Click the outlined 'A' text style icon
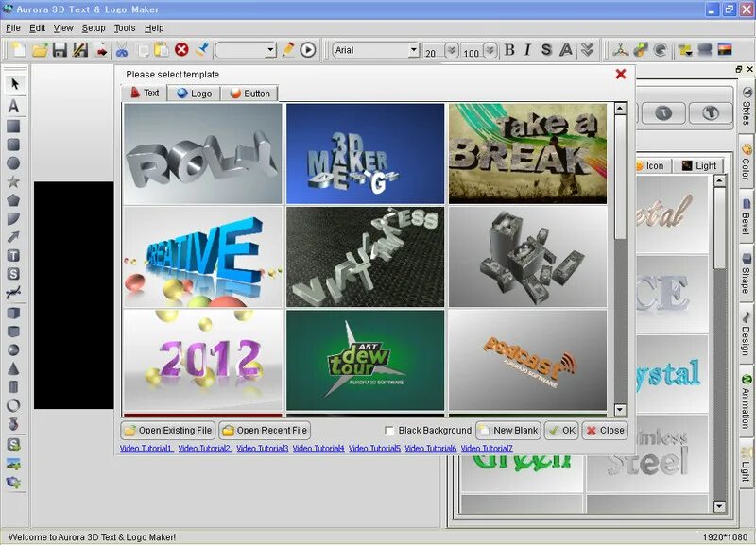 (x=566, y=50)
